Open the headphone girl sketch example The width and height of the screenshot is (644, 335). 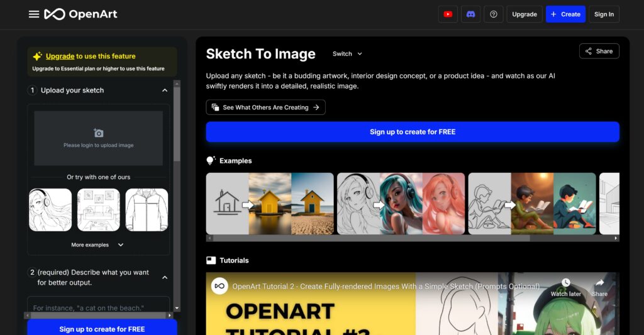401,204
